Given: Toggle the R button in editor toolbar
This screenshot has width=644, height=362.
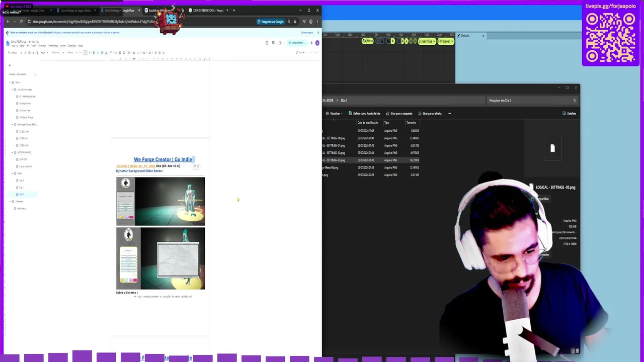Looking at the screenshot, I should point(393,41).
